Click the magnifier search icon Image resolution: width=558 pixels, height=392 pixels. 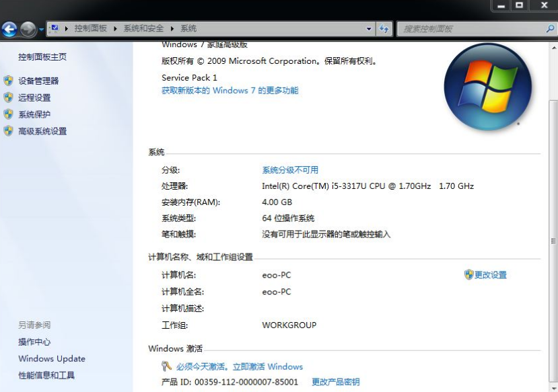pos(550,29)
